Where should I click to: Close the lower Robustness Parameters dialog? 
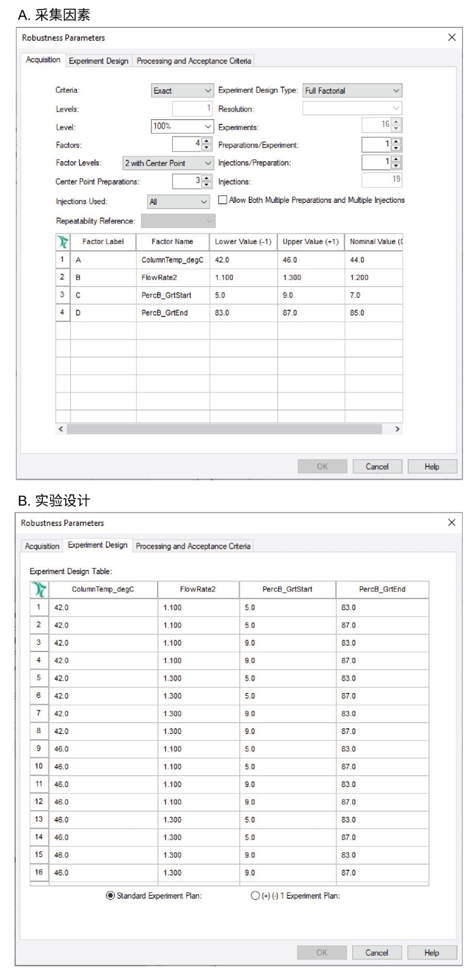pos(451,523)
